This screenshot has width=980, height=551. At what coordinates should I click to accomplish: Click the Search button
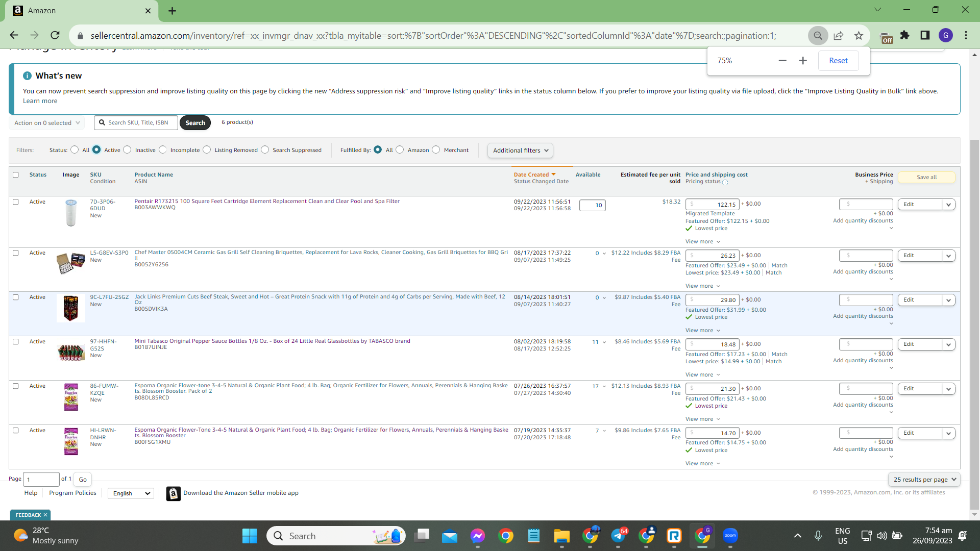(x=195, y=123)
